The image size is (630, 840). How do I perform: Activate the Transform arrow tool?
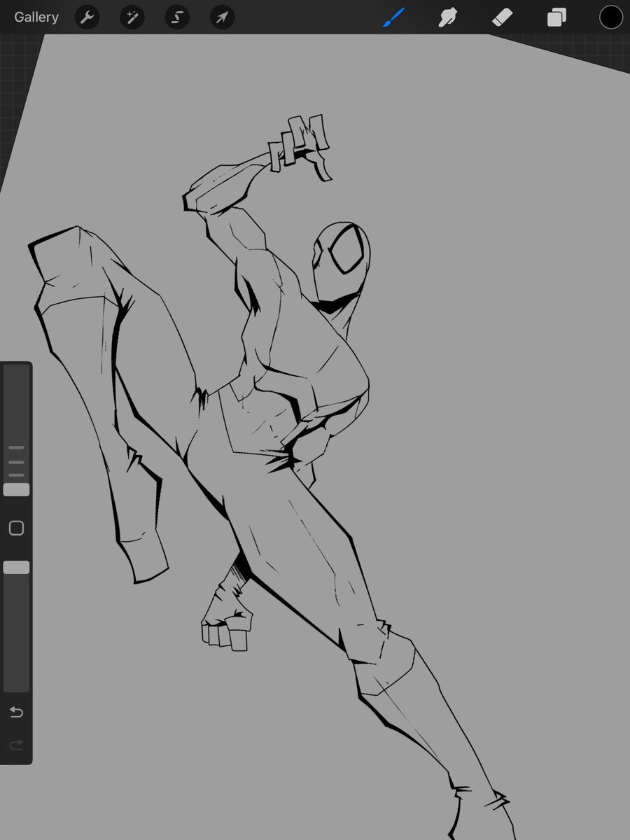point(222,17)
